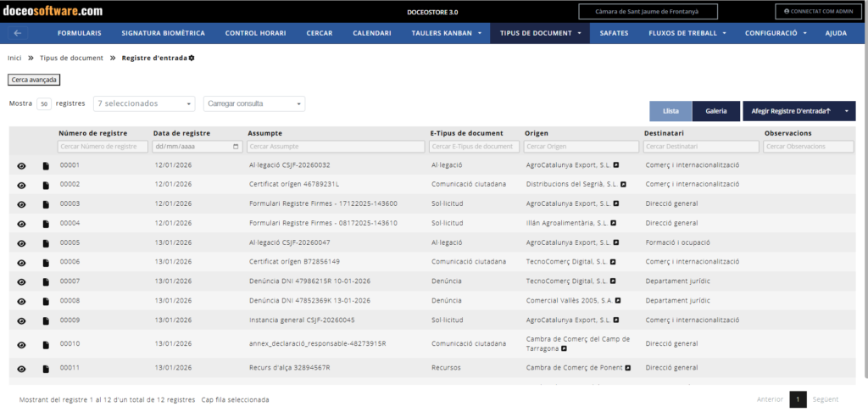
Task: Open the Carregar consulta dropdown
Action: click(x=254, y=103)
